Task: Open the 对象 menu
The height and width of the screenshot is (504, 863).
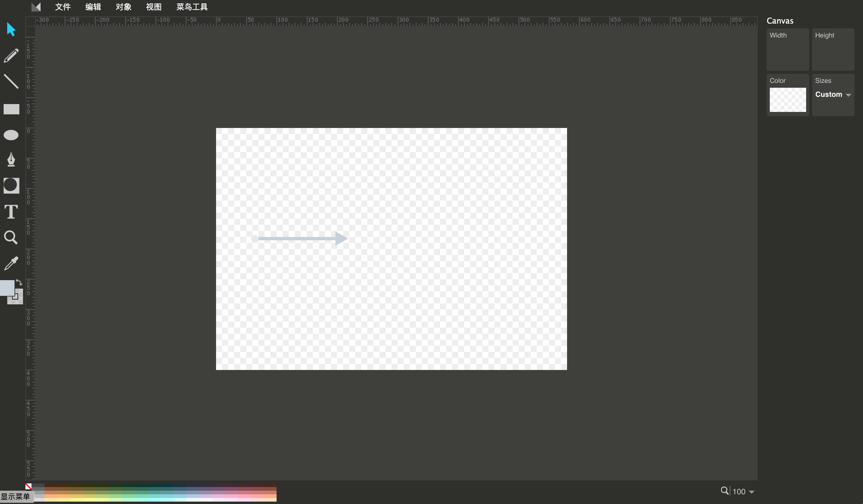Action: tap(123, 7)
